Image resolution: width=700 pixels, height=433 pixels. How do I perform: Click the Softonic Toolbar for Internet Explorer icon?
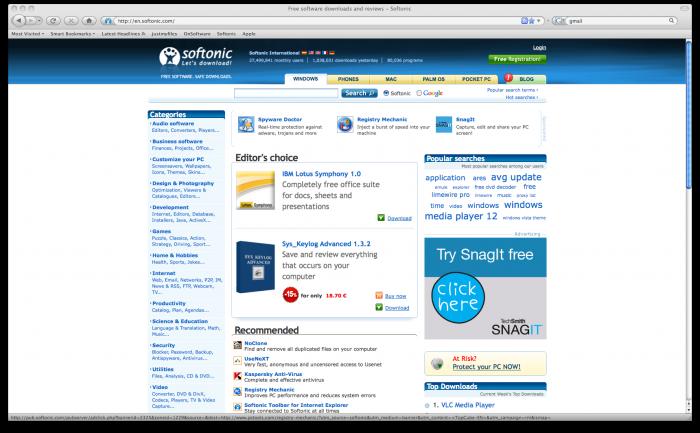[238, 407]
